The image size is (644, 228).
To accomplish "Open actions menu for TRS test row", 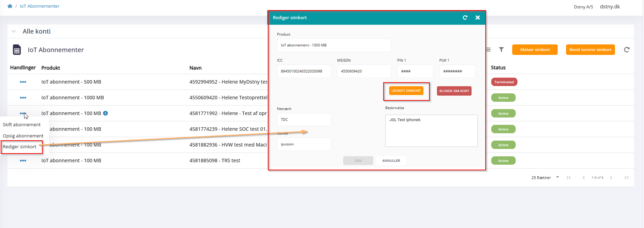I will tap(23, 161).
